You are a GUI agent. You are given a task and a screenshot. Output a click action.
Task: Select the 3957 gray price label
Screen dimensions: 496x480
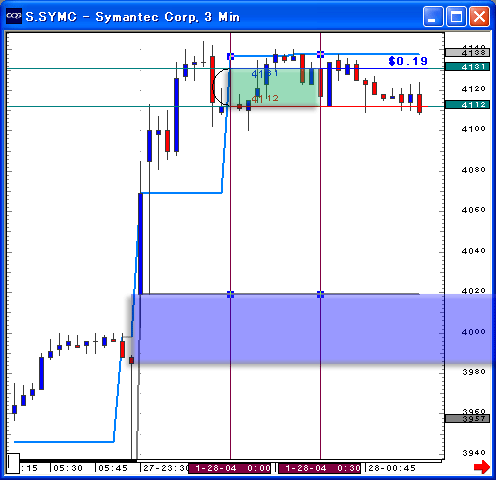(x=468, y=418)
